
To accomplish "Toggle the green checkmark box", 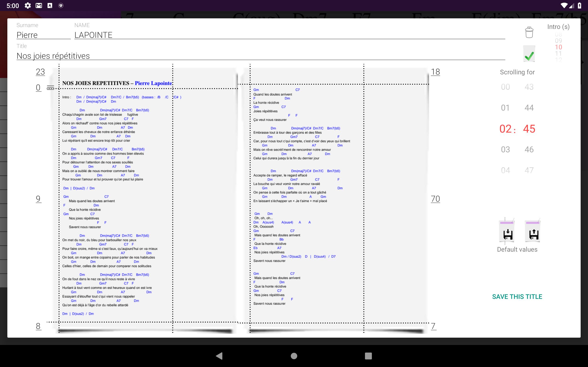I will [529, 54].
